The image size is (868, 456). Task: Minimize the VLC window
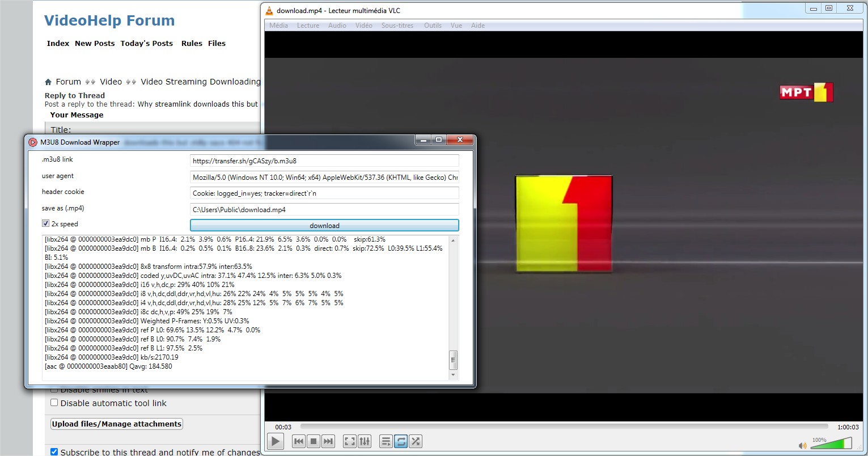click(x=814, y=8)
